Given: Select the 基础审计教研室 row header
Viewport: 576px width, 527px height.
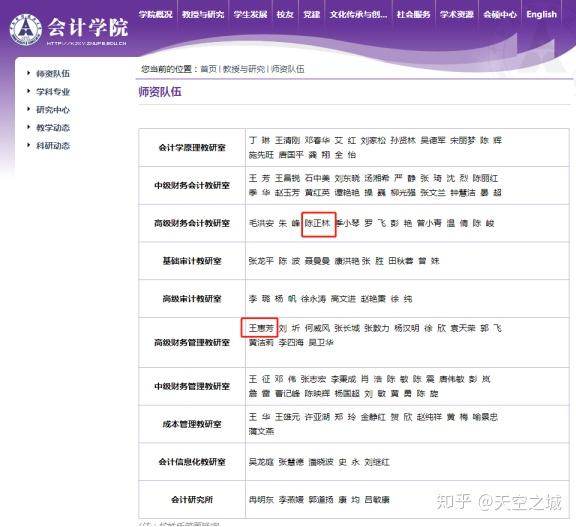Looking at the screenshot, I should click(192, 261).
